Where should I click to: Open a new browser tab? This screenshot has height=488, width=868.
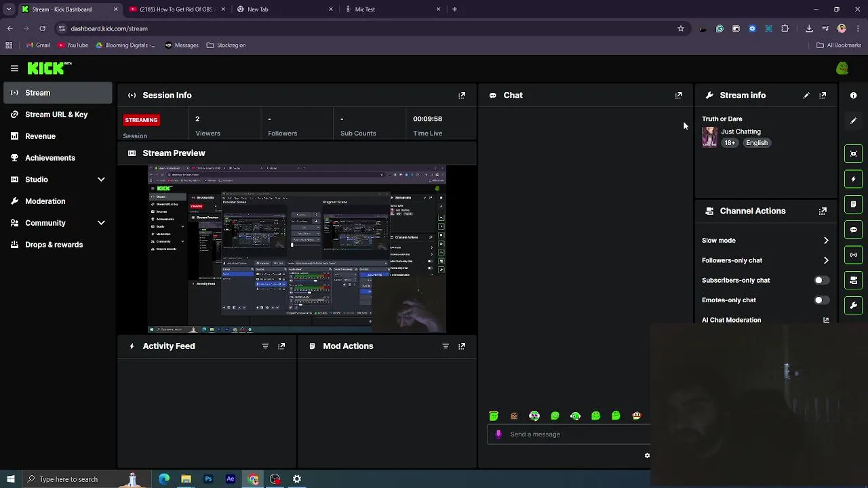454,9
